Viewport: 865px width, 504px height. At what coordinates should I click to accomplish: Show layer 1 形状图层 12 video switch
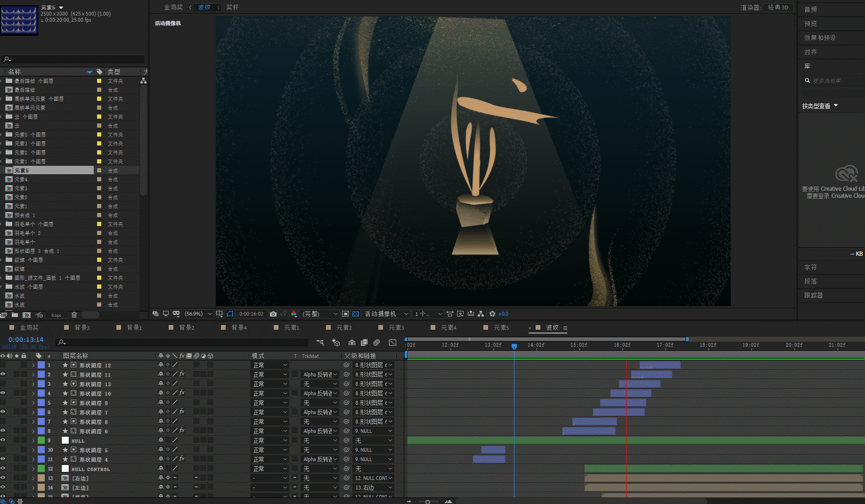(x=3, y=365)
